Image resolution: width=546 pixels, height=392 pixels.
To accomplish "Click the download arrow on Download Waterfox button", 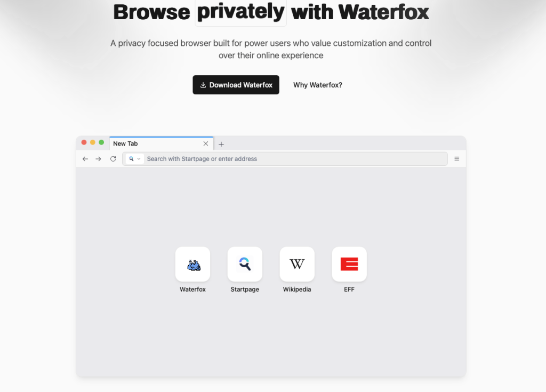I will (x=204, y=85).
